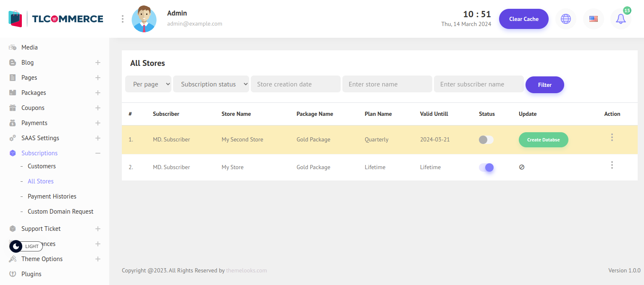Open action menu for My Store row
Image resolution: width=644 pixels, height=285 pixels.
[612, 165]
